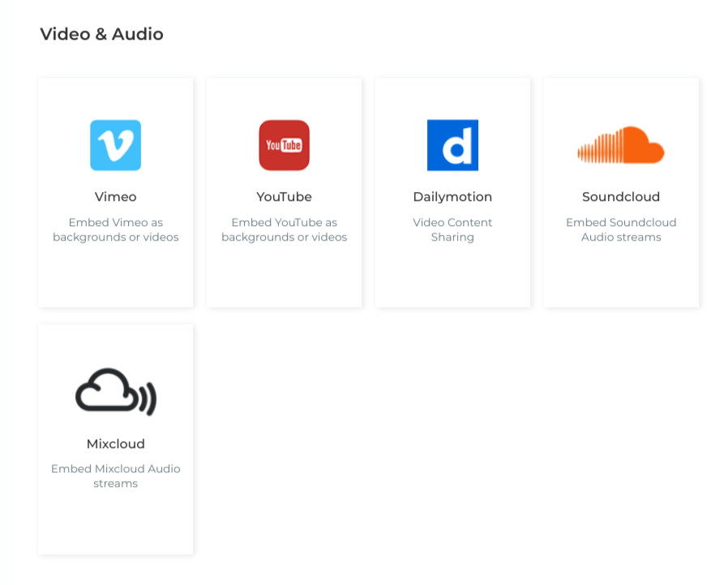Click the Dailymotion logo icon
The image size is (728, 585).
[452, 145]
